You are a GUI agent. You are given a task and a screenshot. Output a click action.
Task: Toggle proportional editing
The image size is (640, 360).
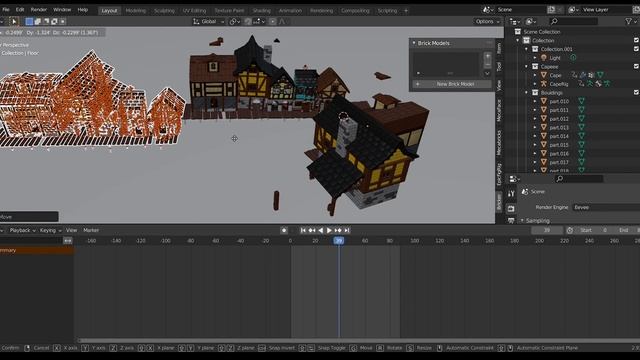tap(272, 21)
